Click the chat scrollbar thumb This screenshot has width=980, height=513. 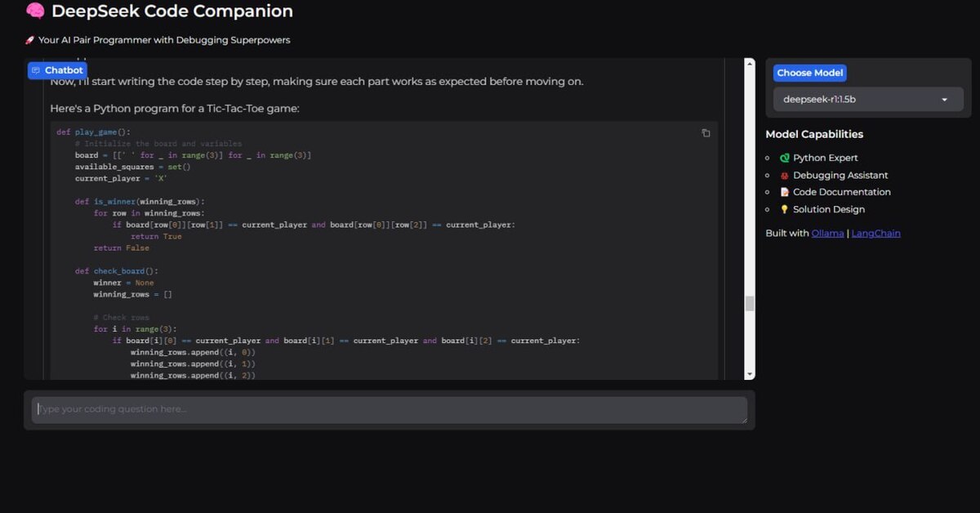coord(750,303)
